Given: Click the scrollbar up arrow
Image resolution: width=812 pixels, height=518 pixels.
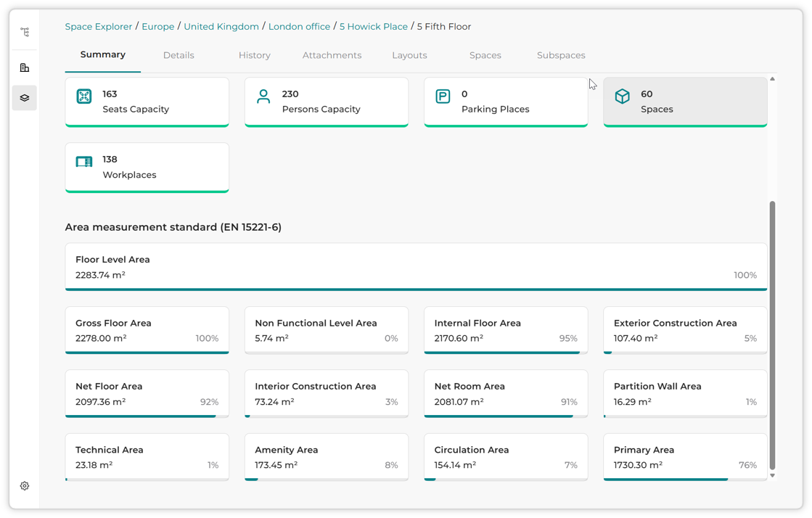Looking at the screenshot, I should click(772, 79).
